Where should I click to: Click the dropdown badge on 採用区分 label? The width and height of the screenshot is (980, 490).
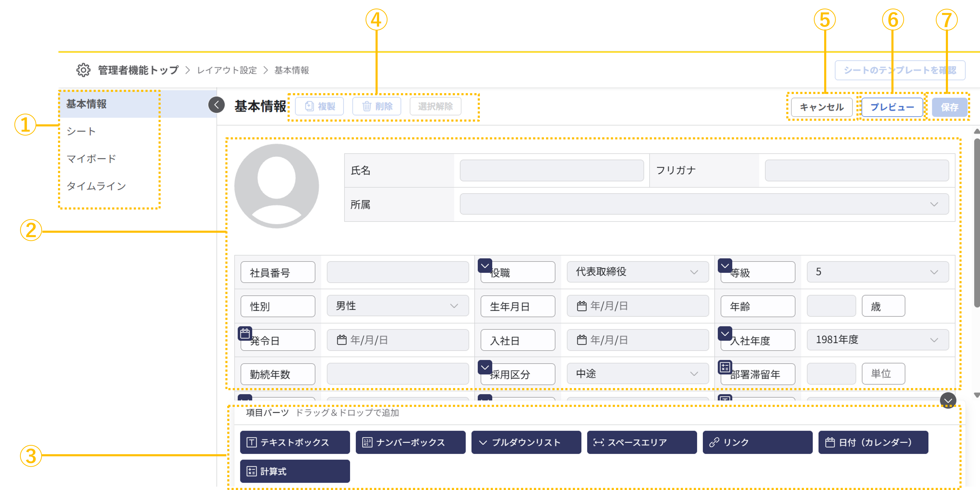485,367
